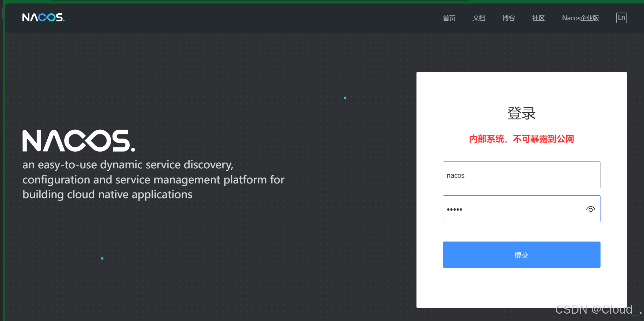Click the large NACOS hero logo
This screenshot has width=644, height=321.
tap(79, 141)
